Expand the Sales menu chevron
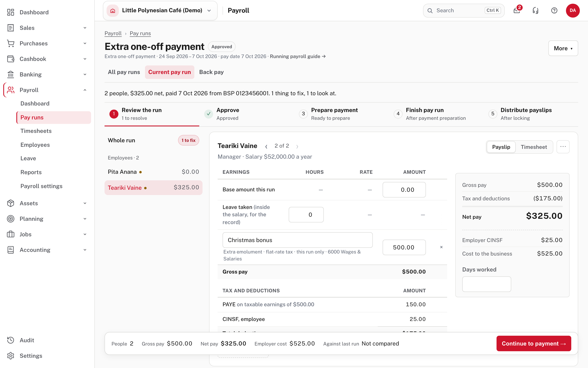Image resolution: width=588 pixels, height=368 pixels. tap(85, 28)
